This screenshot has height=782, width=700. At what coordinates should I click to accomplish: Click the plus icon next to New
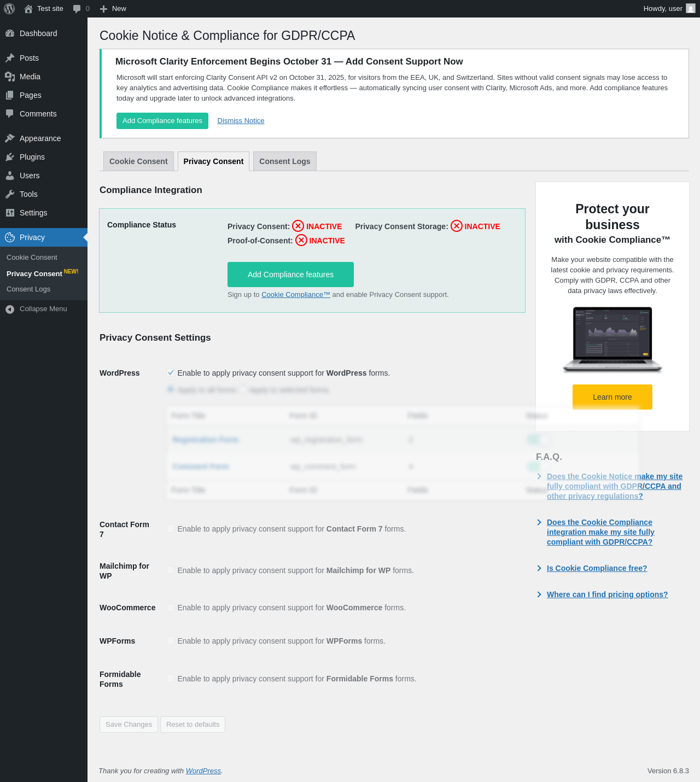(x=103, y=9)
